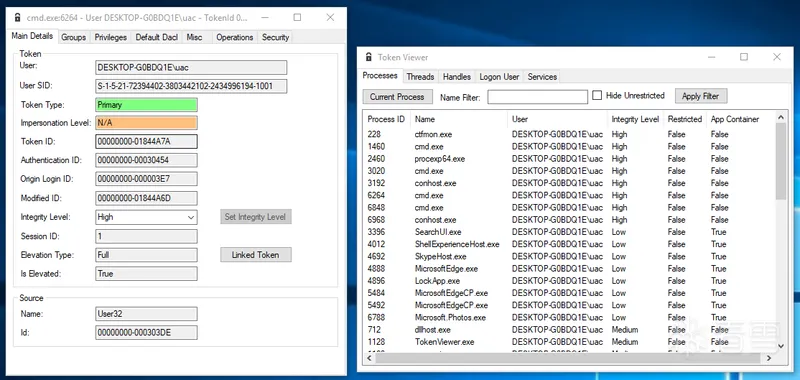The image size is (800, 380).
Task: Go to the Misc tab
Action: click(194, 37)
